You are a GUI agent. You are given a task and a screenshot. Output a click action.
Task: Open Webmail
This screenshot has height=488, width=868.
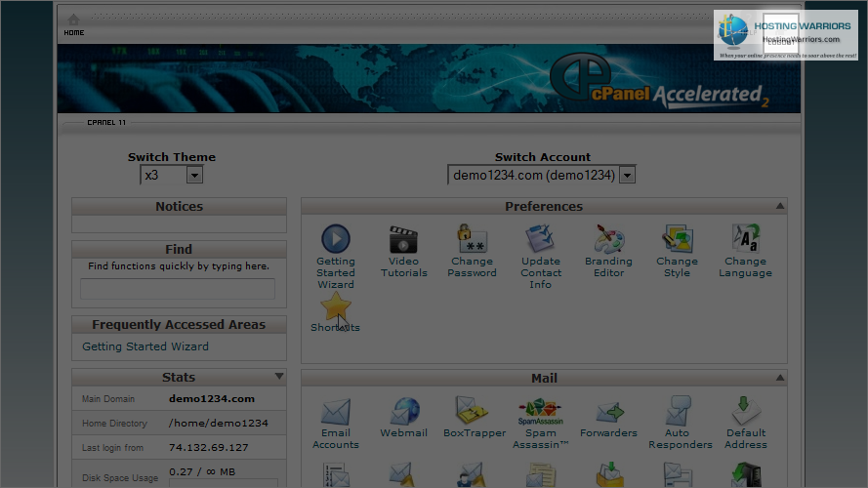coord(403,411)
